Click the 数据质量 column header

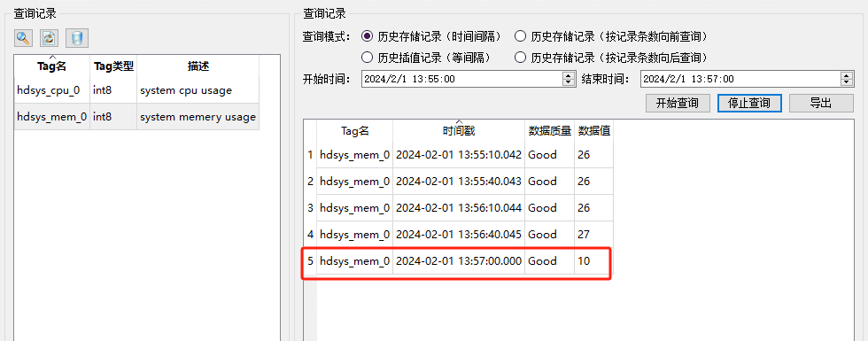coord(550,131)
